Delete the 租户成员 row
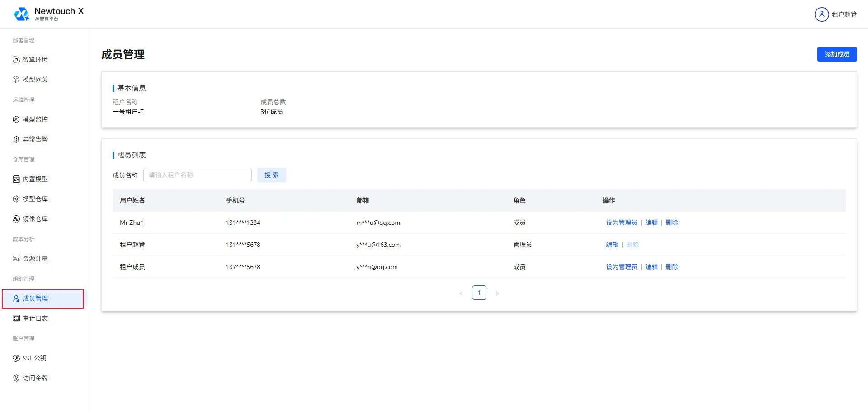Image resolution: width=868 pixels, height=412 pixels. point(672,267)
